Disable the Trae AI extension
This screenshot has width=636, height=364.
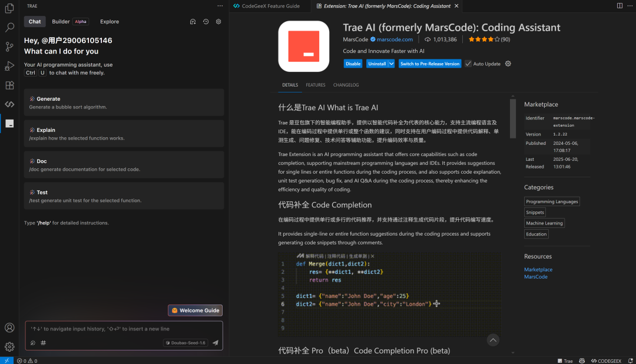pyautogui.click(x=353, y=64)
